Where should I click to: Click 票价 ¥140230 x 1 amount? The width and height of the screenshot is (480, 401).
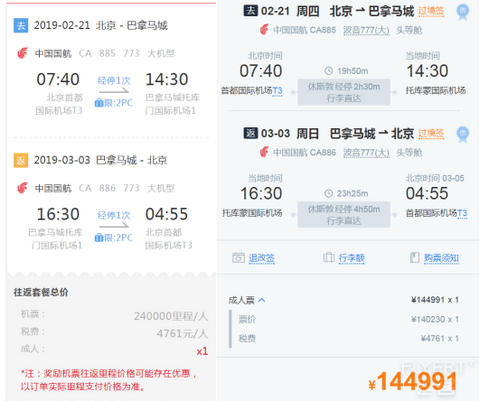click(x=435, y=319)
